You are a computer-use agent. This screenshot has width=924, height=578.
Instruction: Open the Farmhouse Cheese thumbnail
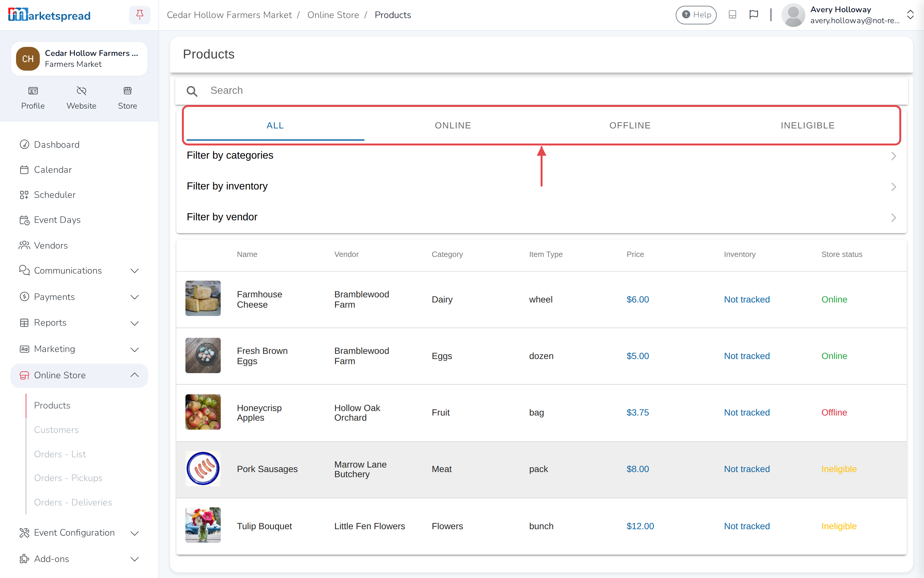click(203, 298)
